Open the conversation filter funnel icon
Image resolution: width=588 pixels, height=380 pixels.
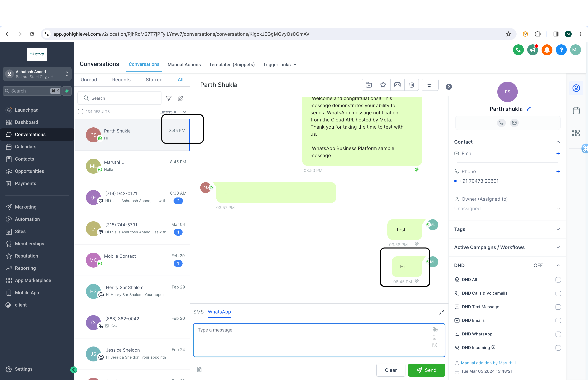[x=169, y=98]
